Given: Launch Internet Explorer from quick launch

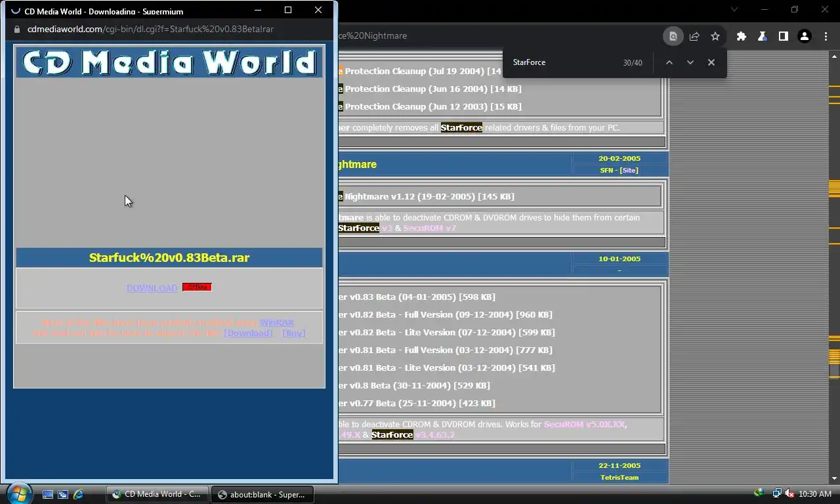Looking at the screenshot, I should 78,494.
